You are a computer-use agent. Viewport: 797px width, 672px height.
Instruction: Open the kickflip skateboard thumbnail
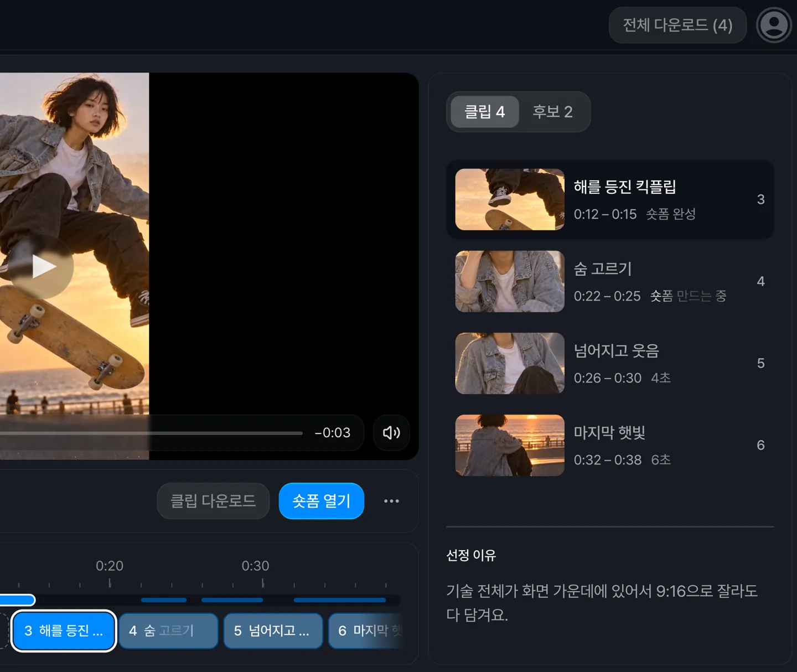(x=510, y=199)
